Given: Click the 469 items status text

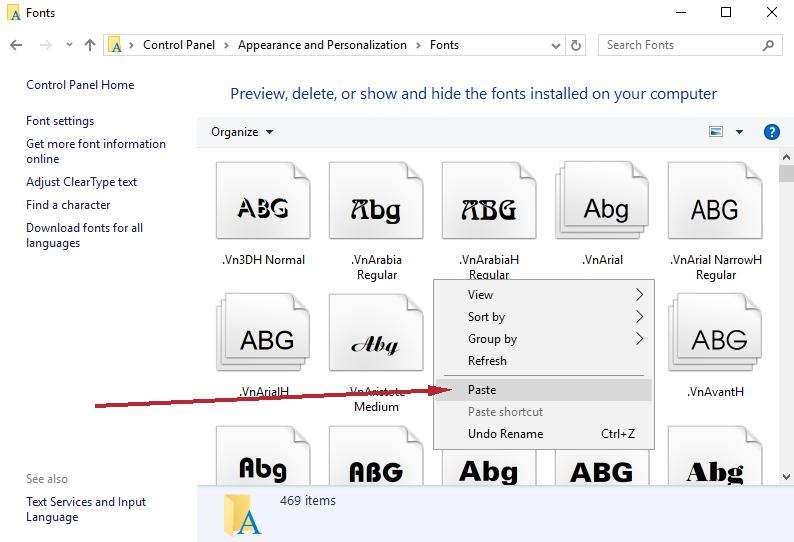Looking at the screenshot, I should [x=307, y=500].
